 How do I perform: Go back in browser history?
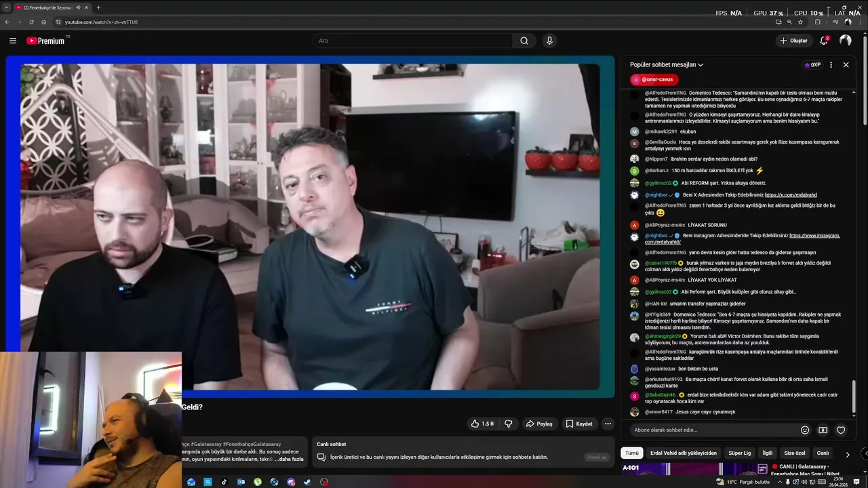point(7,22)
